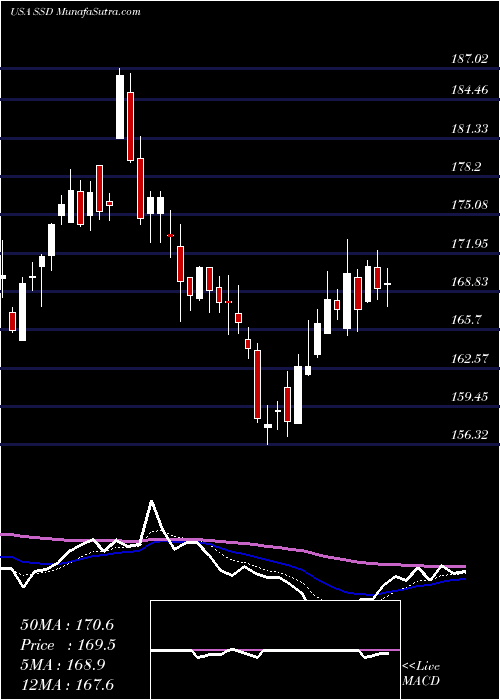Viewport: 500px width, 700px height.
Task: Click the 168.83 price level label
Action: tap(469, 282)
